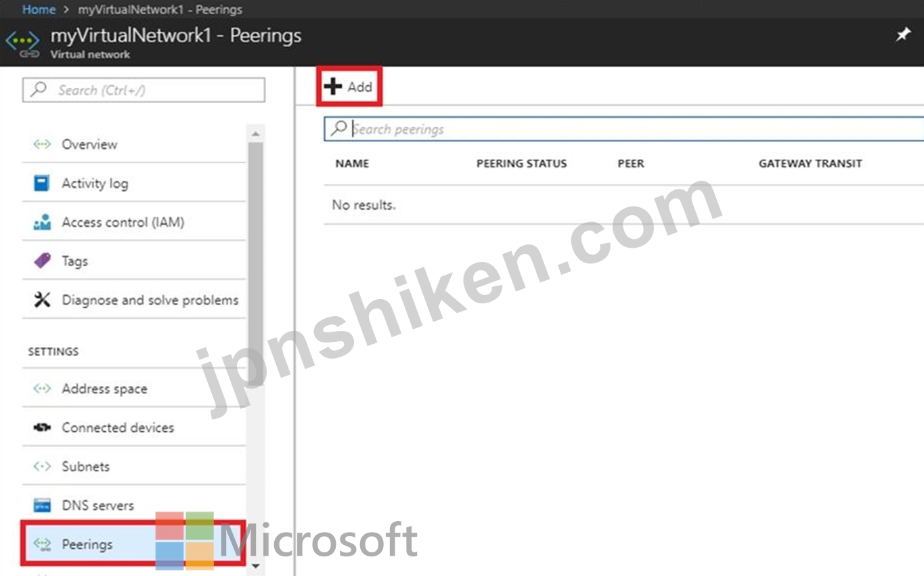Click the Access control (IAM) icon
This screenshot has width=924, height=576.
42,222
